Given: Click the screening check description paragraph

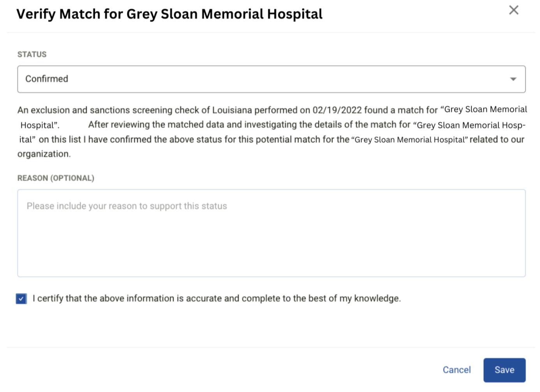Looking at the screenshot, I should [x=272, y=132].
